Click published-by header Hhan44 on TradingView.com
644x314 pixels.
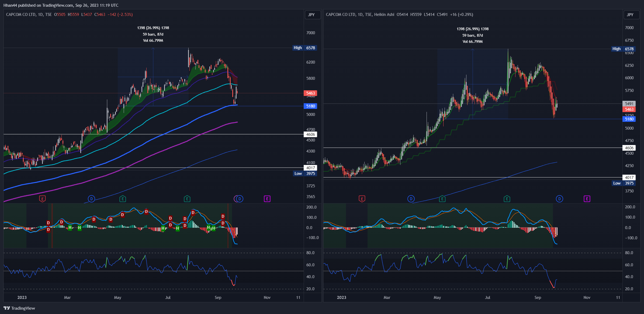coord(61,5)
